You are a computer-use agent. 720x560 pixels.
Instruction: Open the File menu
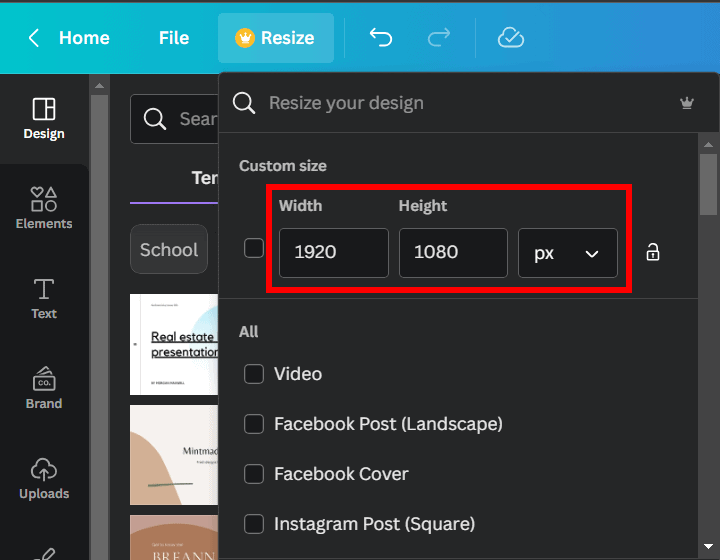point(174,38)
